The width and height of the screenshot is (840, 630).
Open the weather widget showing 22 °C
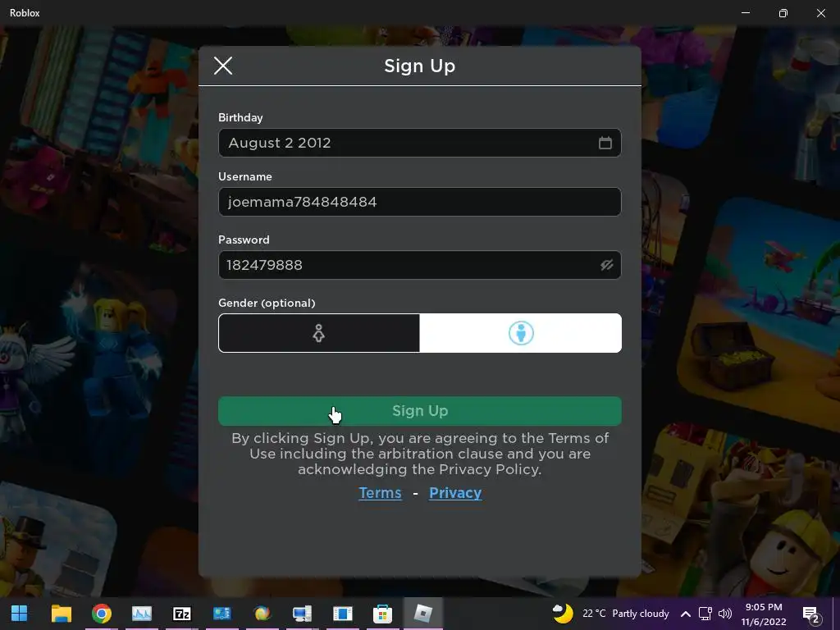tap(610, 614)
